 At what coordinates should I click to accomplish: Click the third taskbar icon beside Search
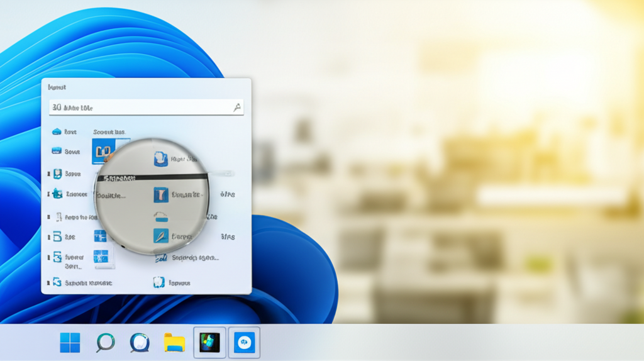[139, 343]
